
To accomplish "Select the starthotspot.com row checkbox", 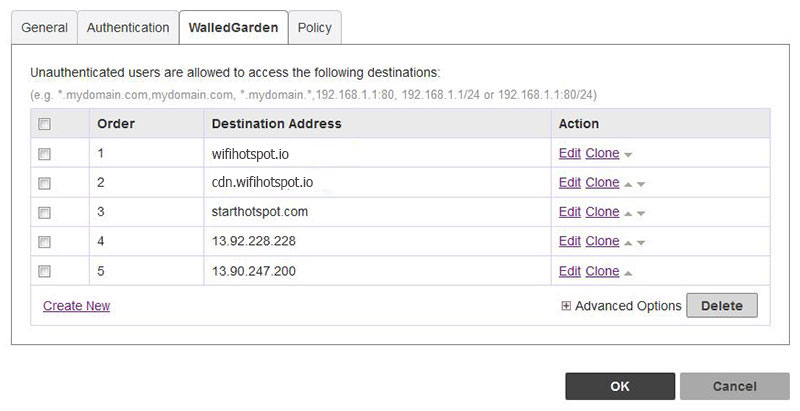I will point(44,212).
